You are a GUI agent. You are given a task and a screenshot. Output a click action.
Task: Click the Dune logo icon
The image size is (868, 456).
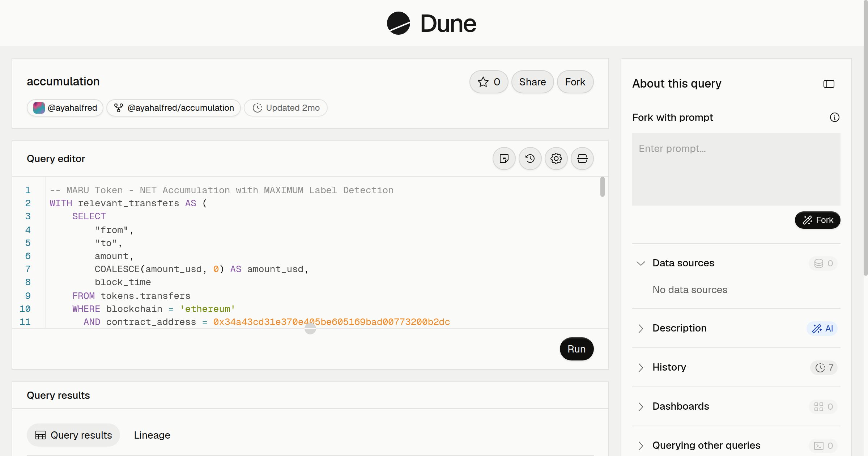(x=399, y=23)
